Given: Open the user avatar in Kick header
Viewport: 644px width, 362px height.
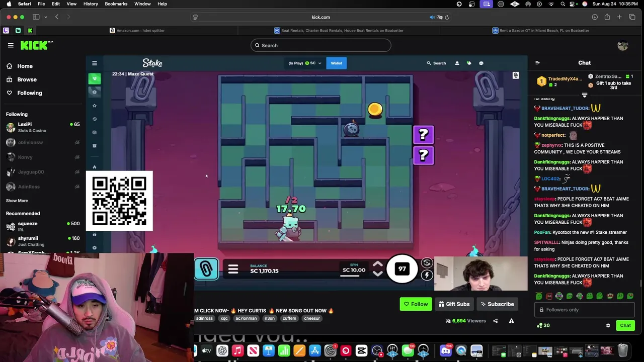Looking at the screenshot, I should tap(623, 46).
